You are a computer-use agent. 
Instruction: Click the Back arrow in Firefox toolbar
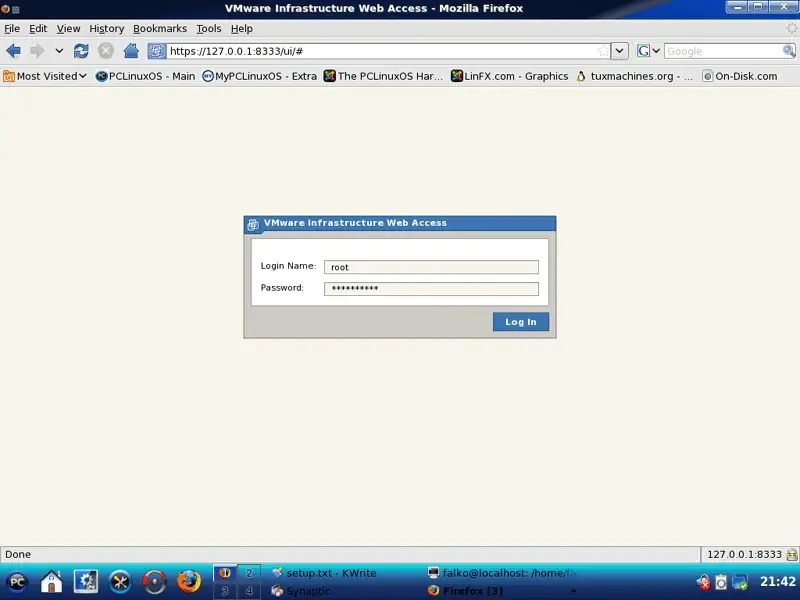13,51
